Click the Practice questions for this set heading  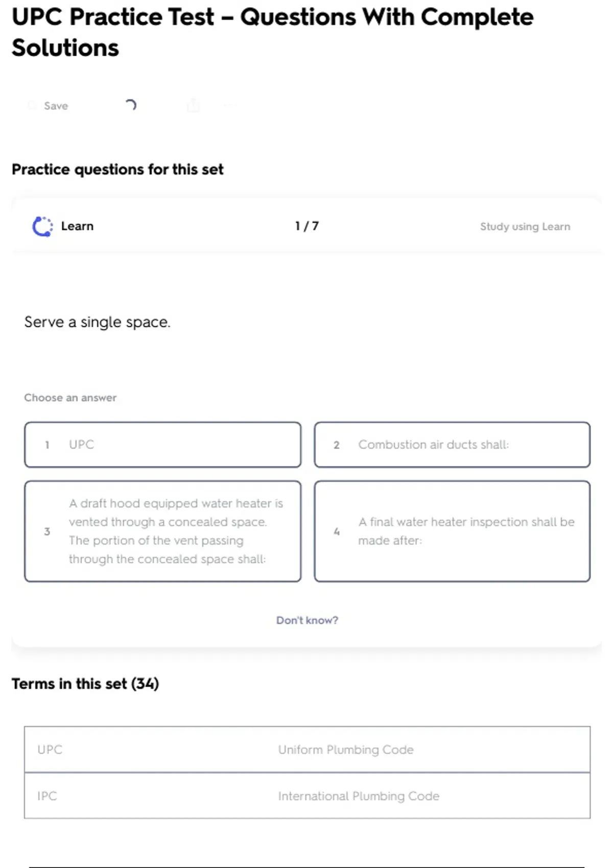[x=117, y=170]
